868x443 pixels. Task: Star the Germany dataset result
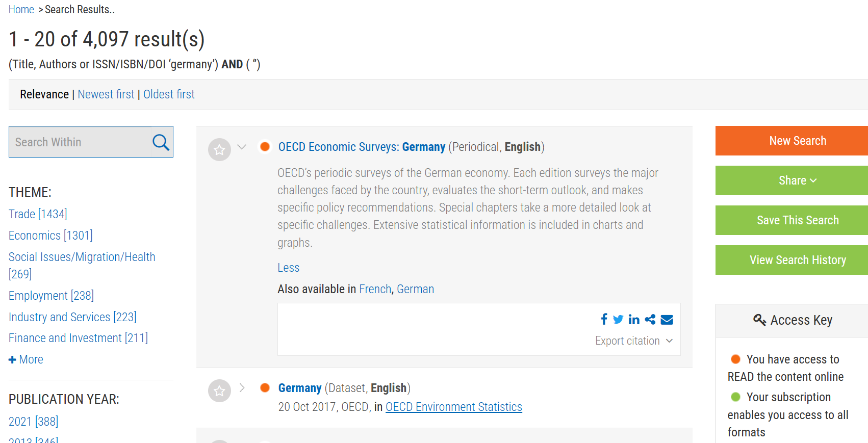(x=219, y=391)
